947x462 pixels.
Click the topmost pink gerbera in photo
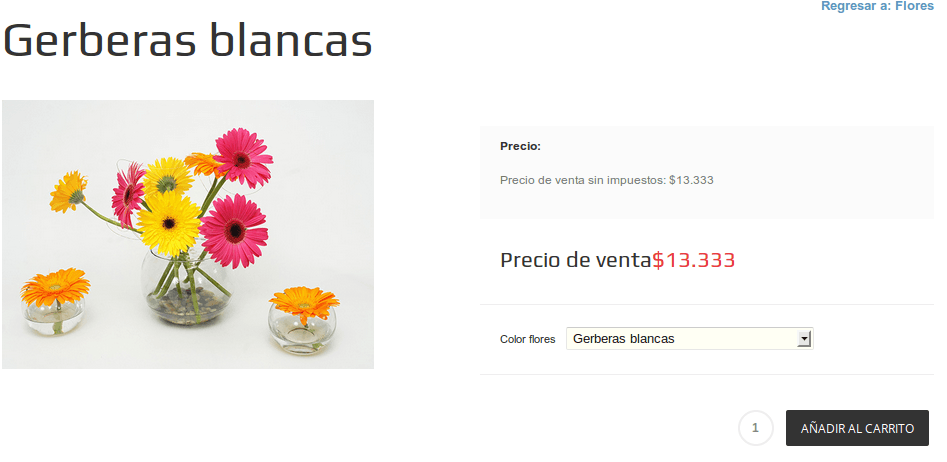pyautogui.click(x=243, y=158)
